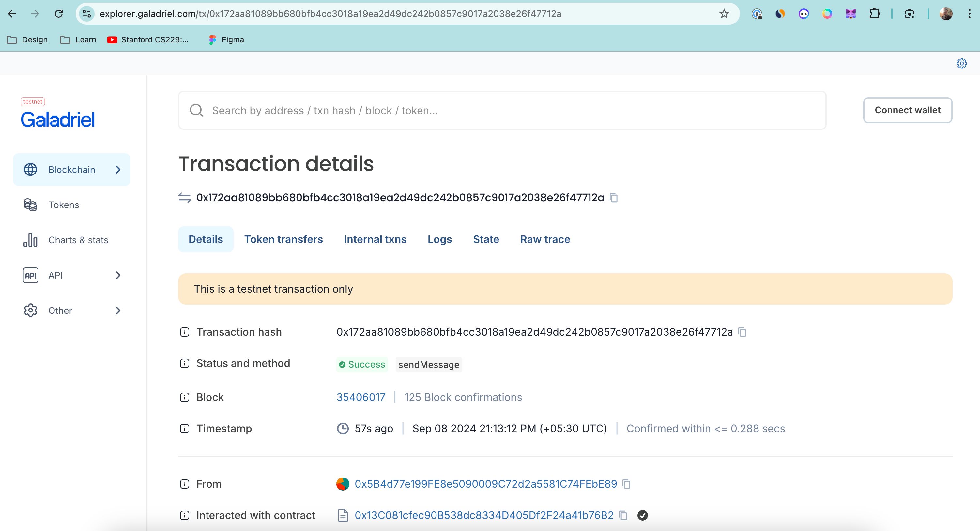This screenshot has width=980, height=531.
Task: Click the Other sidebar icon
Action: tap(31, 310)
